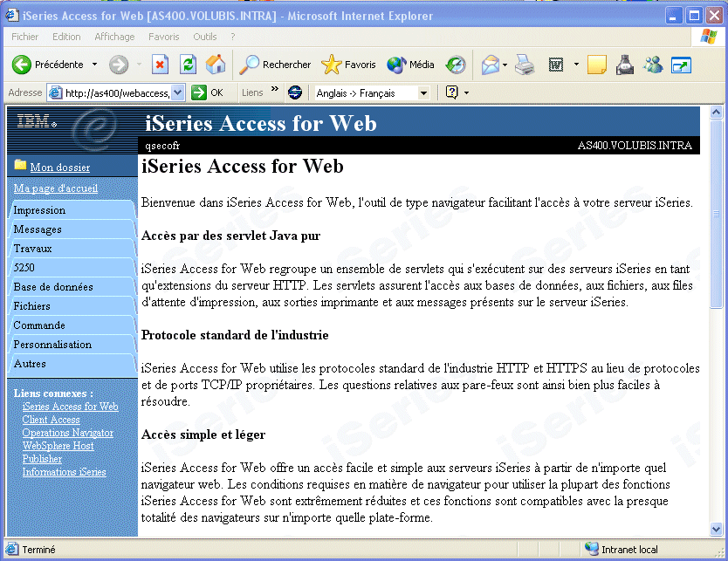Click the Liens toolbar label
The width and height of the screenshot is (728, 561).
point(252,92)
